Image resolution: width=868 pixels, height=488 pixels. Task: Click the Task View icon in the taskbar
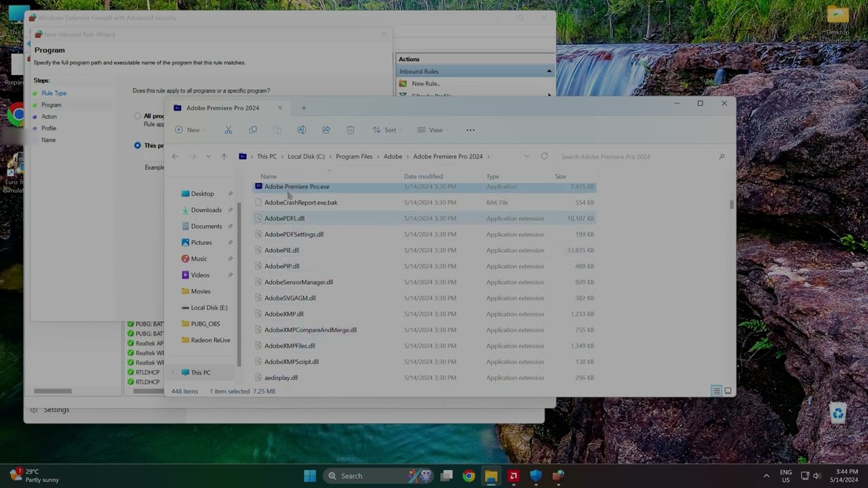pyautogui.click(x=446, y=476)
